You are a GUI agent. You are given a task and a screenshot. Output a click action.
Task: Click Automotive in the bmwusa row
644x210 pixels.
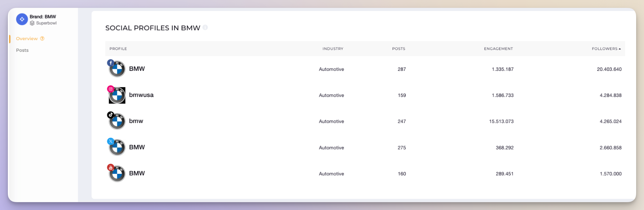coord(331,95)
